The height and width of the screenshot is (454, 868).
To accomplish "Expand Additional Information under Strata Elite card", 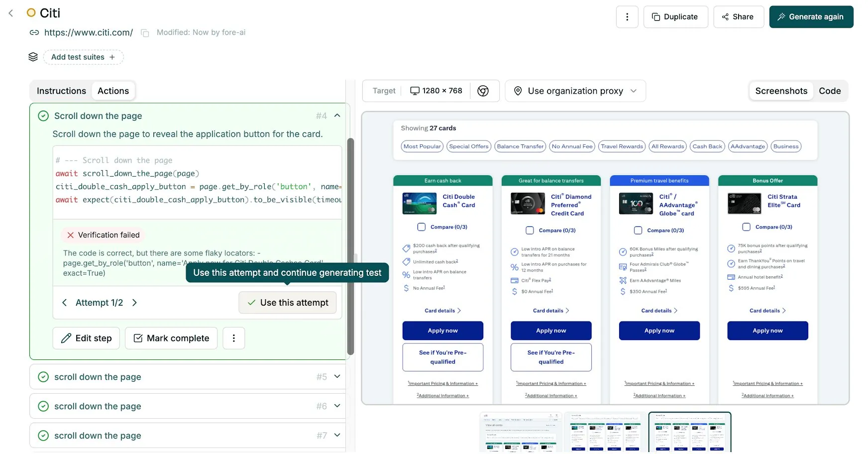I will 767,396.
